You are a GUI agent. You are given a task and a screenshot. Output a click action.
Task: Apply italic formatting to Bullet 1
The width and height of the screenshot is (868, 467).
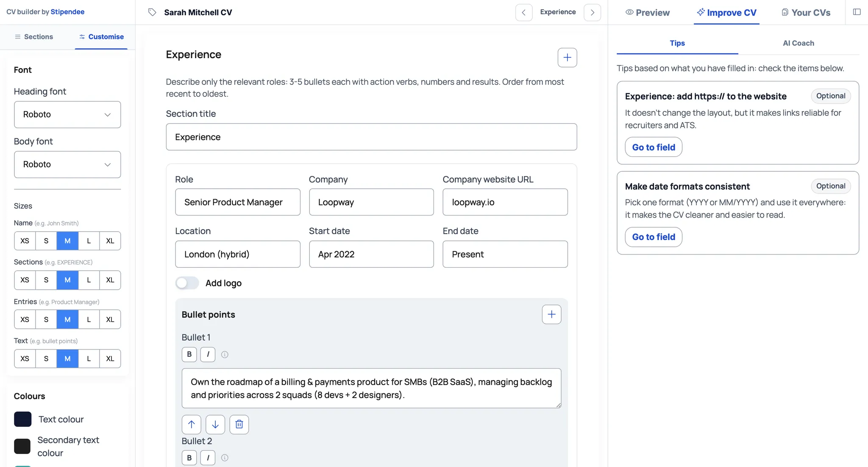coord(208,354)
